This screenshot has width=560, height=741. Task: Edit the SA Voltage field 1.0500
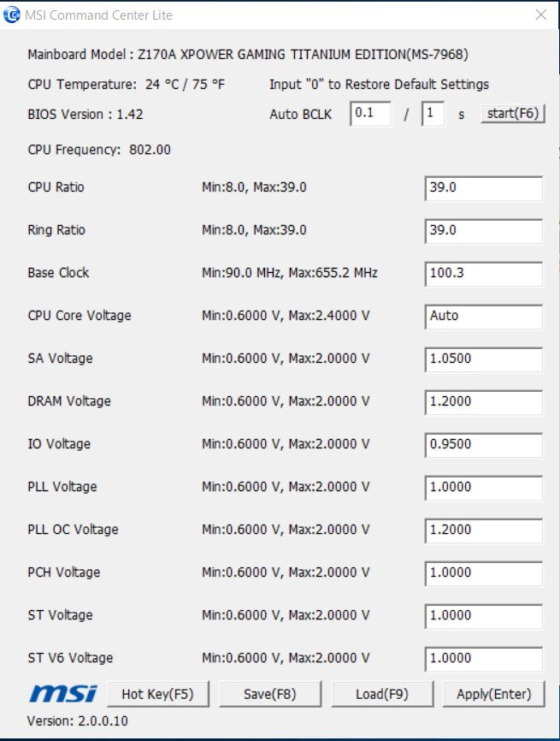click(484, 359)
